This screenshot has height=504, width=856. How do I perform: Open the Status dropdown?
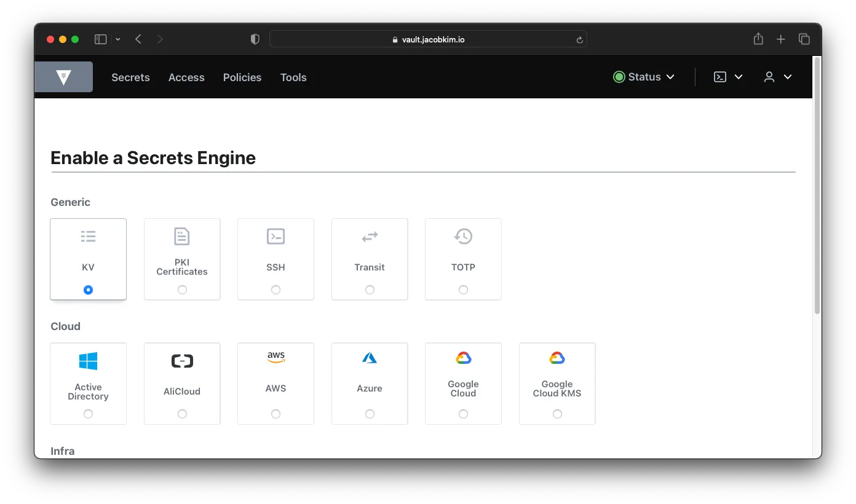coord(643,77)
